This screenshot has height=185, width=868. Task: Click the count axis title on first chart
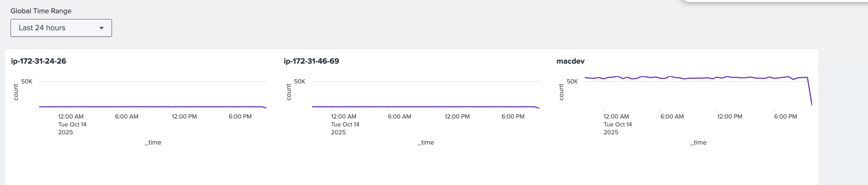click(16, 92)
